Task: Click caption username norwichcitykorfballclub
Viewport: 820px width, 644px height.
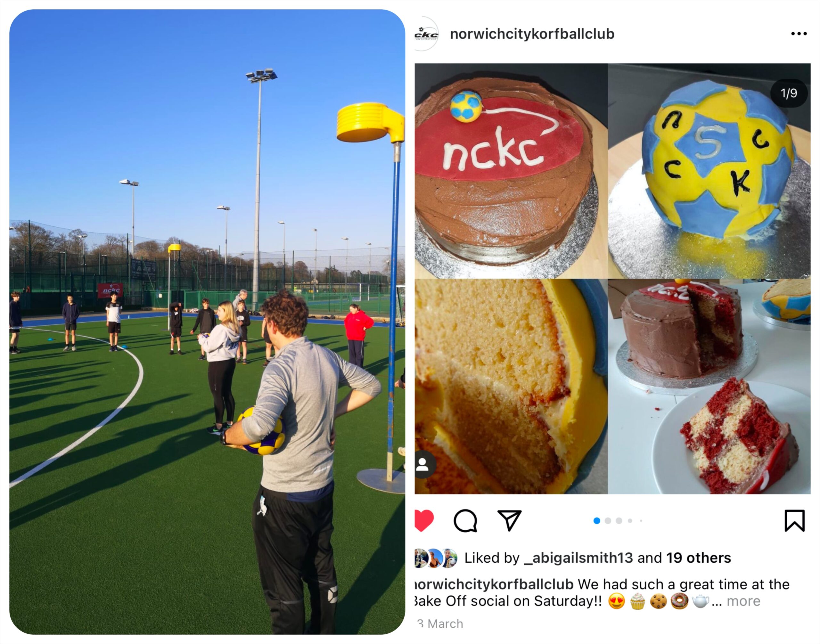Action: pos(494,584)
